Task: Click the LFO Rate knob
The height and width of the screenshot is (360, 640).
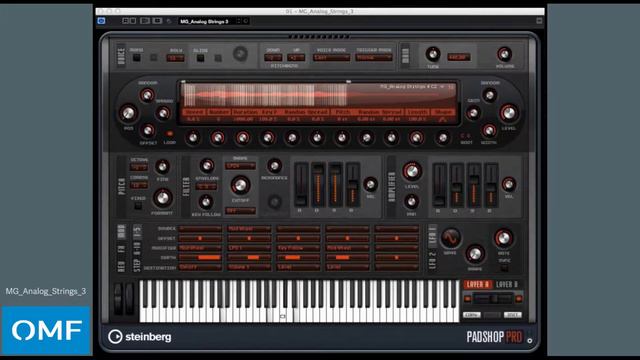Action: [503, 238]
